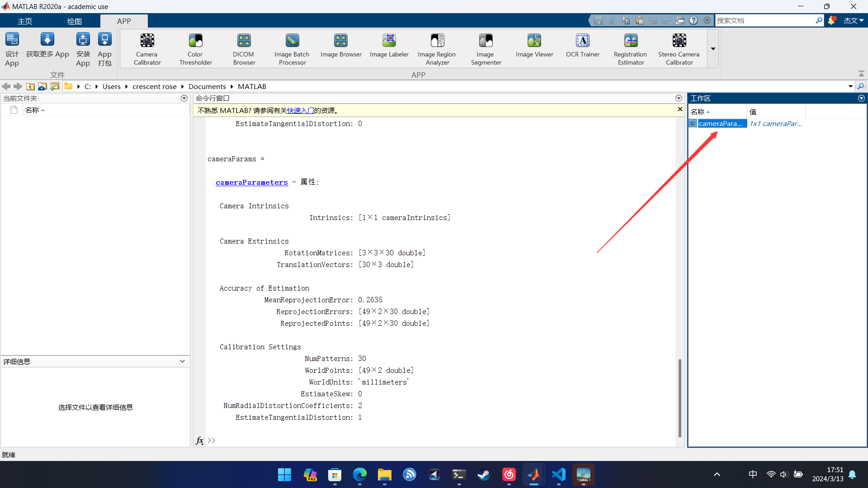Click the fx function browser icon
This screenshot has width=868, height=488.
point(199,441)
